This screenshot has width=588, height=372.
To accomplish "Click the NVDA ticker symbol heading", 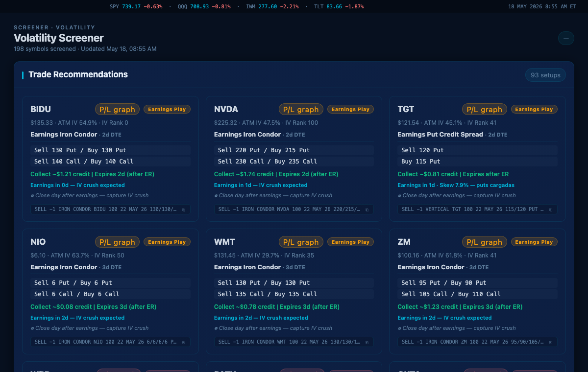I will [x=226, y=109].
